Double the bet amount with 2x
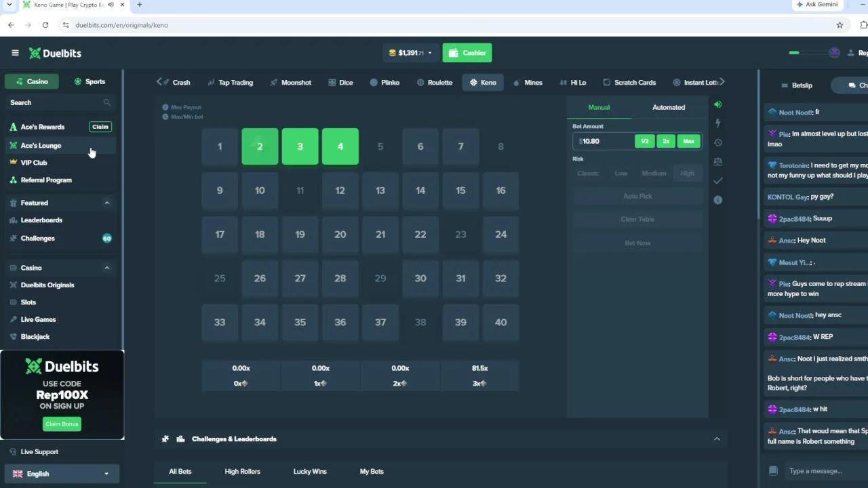868x488 pixels. tap(666, 141)
